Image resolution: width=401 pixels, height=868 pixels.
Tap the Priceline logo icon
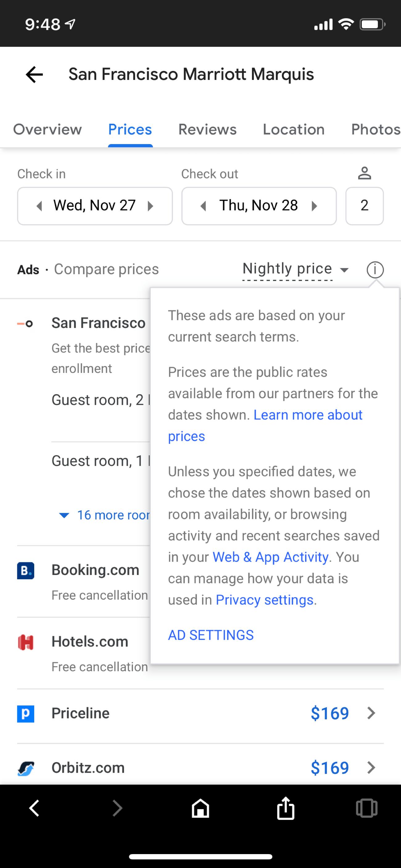click(26, 713)
